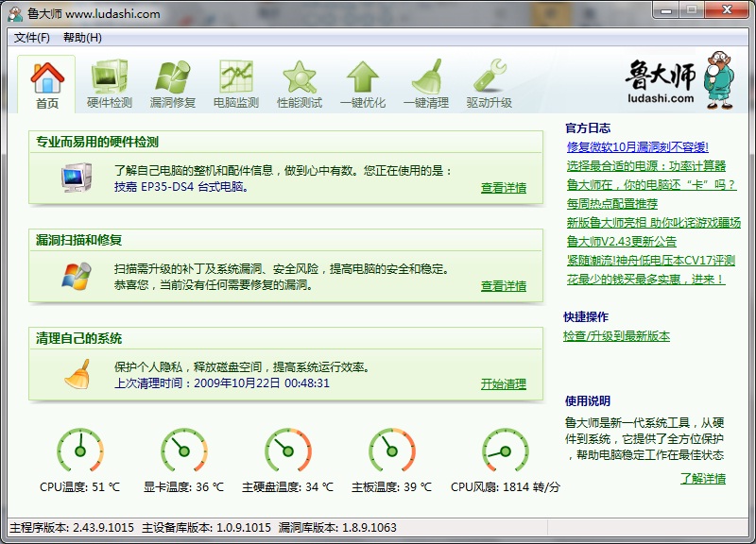Open the 选择最合适的电源：功率计算器 link
756x544 pixels.
646,166
